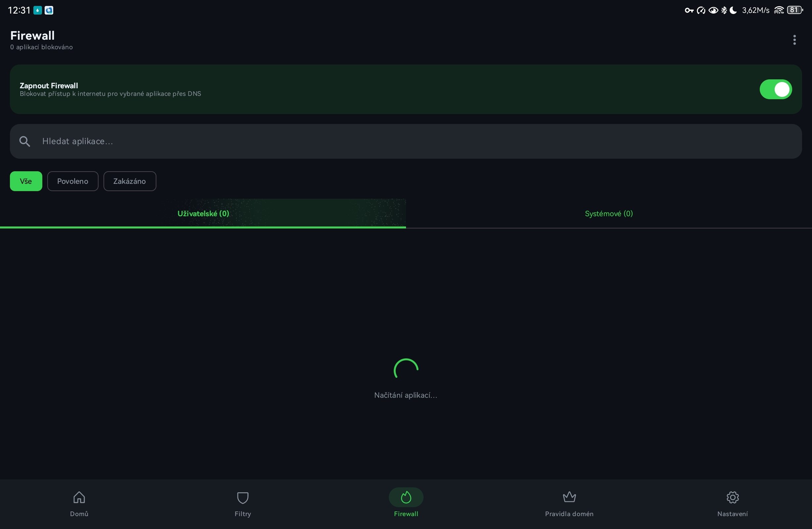Tap the battery indicator icon
Screen dimensions: 812x529
point(795,10)
